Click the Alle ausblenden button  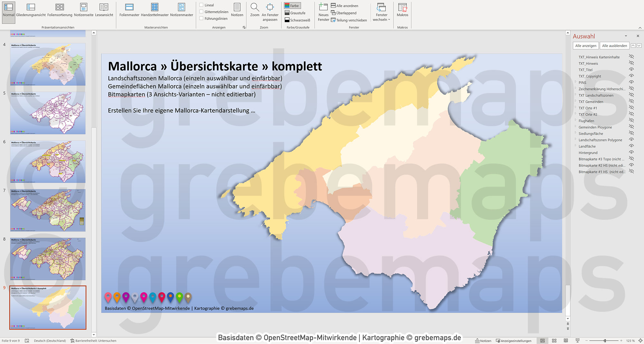point(614,46)
